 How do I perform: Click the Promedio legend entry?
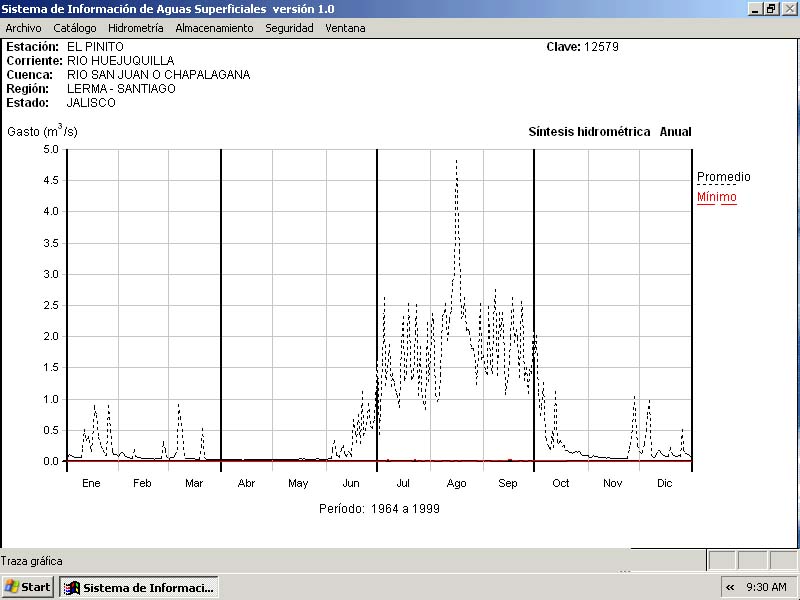[723, 177]
